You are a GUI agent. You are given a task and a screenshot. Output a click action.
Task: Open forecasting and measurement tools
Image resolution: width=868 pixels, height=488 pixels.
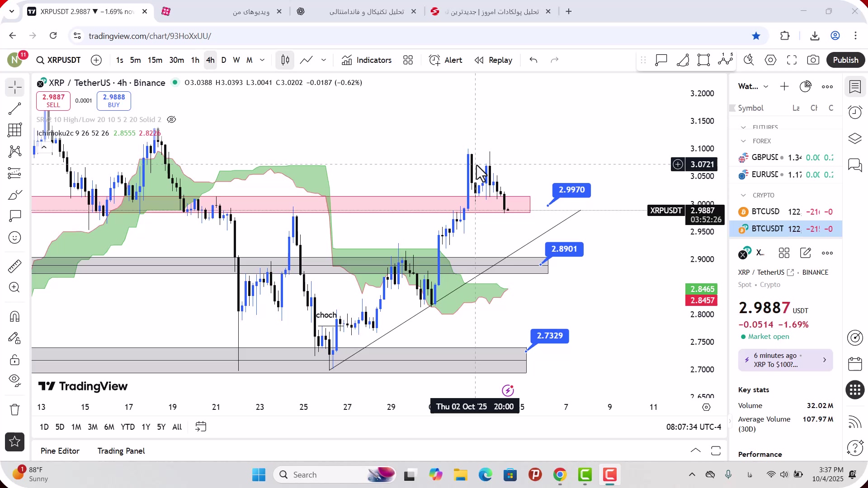[15, 173]
